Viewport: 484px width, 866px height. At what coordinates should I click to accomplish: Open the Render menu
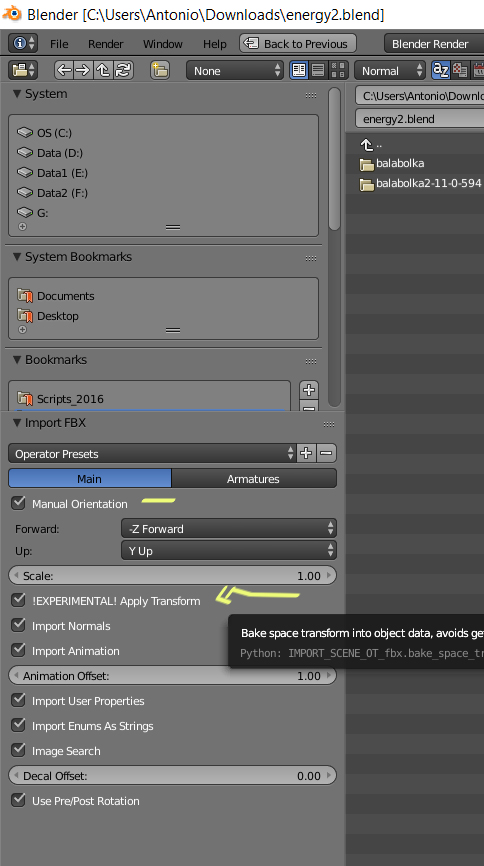pyautogui.click(x=106, y=44)
